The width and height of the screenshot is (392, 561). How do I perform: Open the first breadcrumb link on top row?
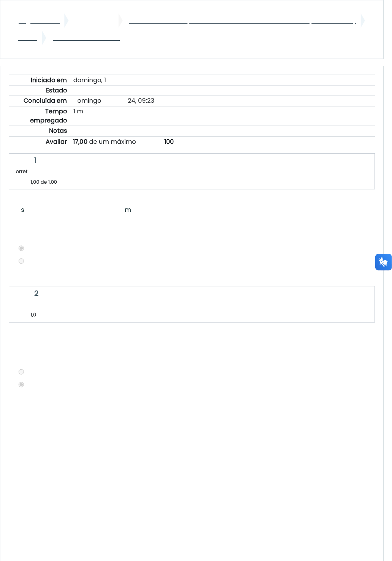(22, 21)
